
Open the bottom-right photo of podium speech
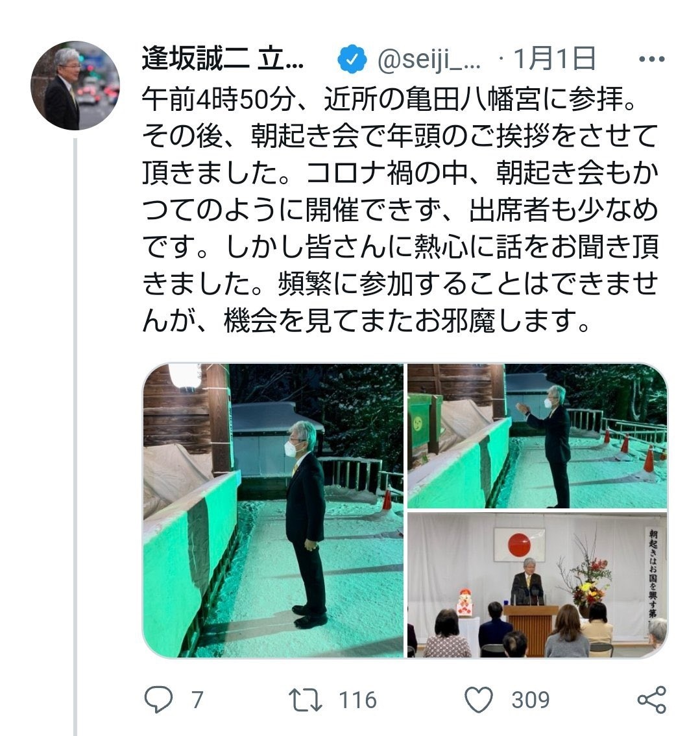click(x=537, y=585)
